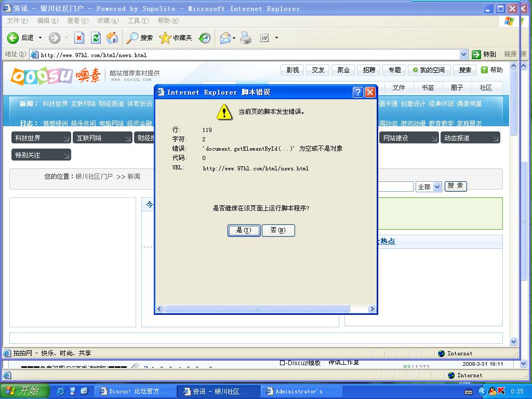Click the 交友 navigation button
Image resolution: width=532 pixels, height=399 pixels.
(x=318, y=70)
